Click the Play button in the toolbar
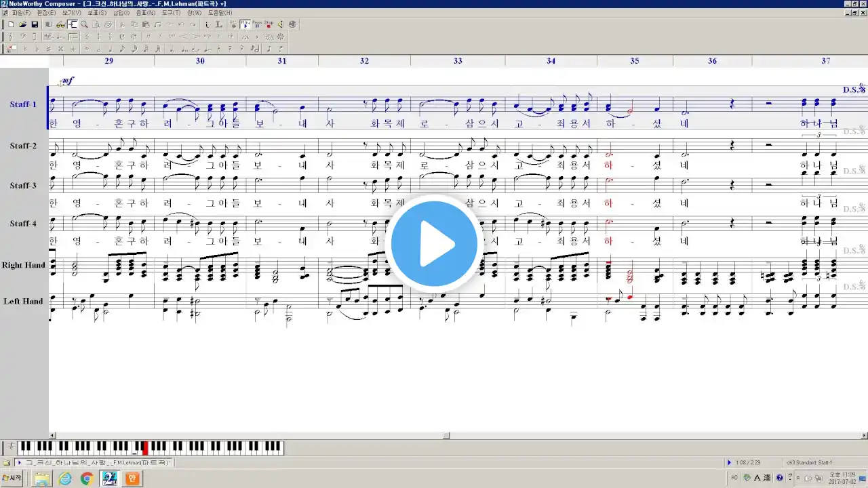 245,24
